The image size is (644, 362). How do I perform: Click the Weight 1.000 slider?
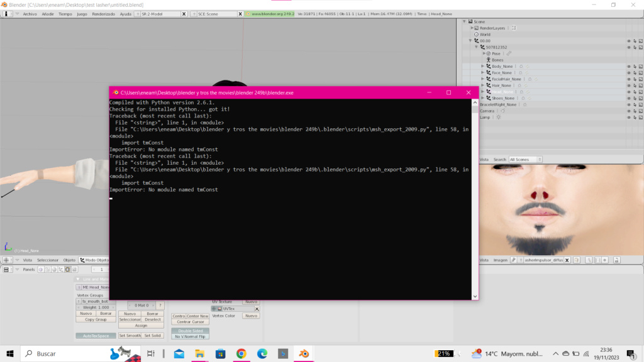[x=96, y=307]
